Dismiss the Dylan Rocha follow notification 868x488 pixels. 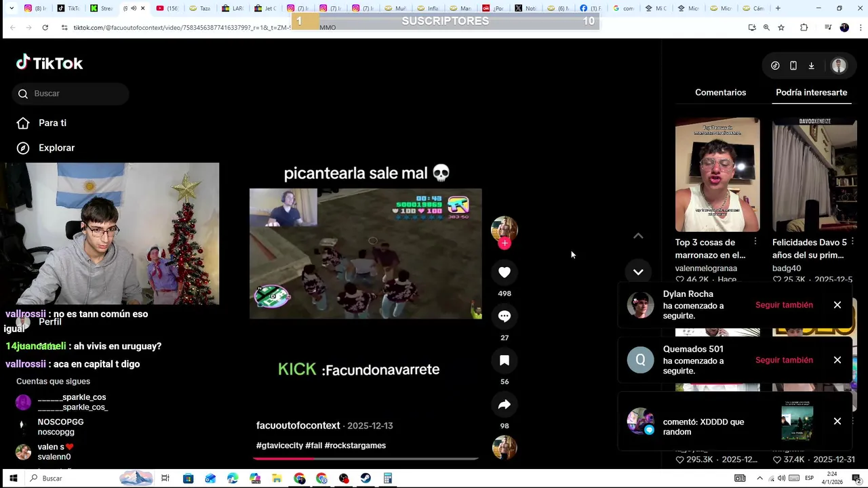point(837,305)
